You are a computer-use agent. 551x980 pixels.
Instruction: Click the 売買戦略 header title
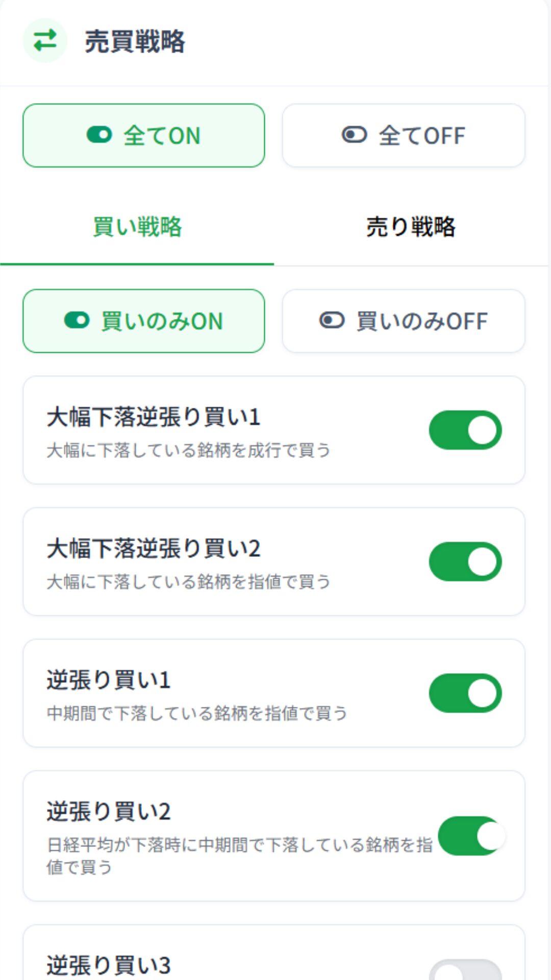click(135, 41)
